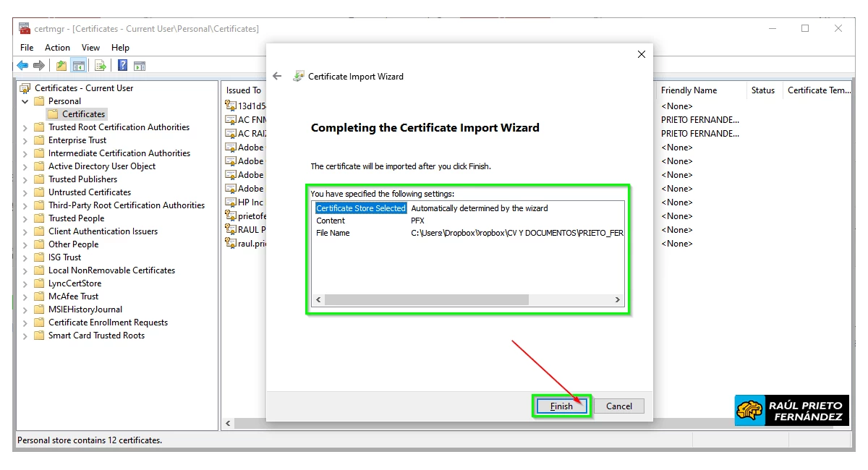868x470 pixels.
Task: Open the Action menu
Action: [57, 47]
